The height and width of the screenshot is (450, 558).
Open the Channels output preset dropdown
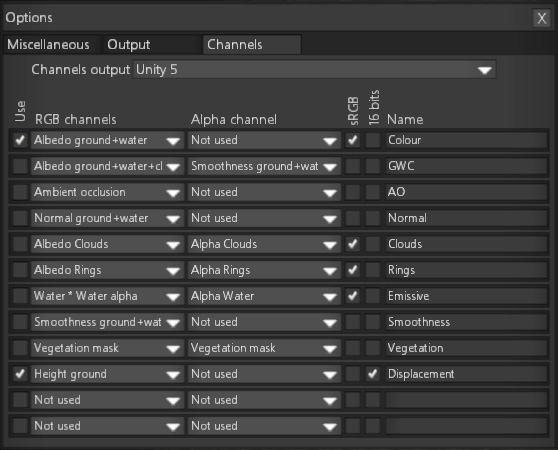(314, 69)
